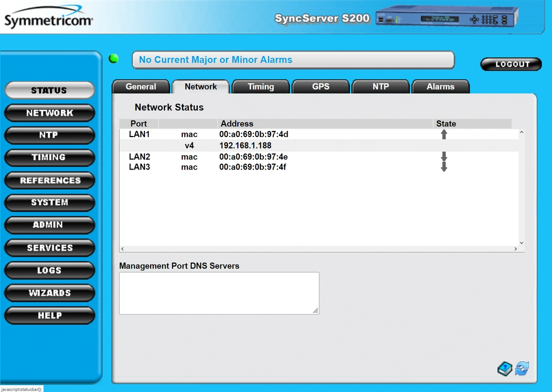This screenshot has height=392, width=552.
Task: Click the LAN1 up-arrow state icon
Action: [444, 135]
